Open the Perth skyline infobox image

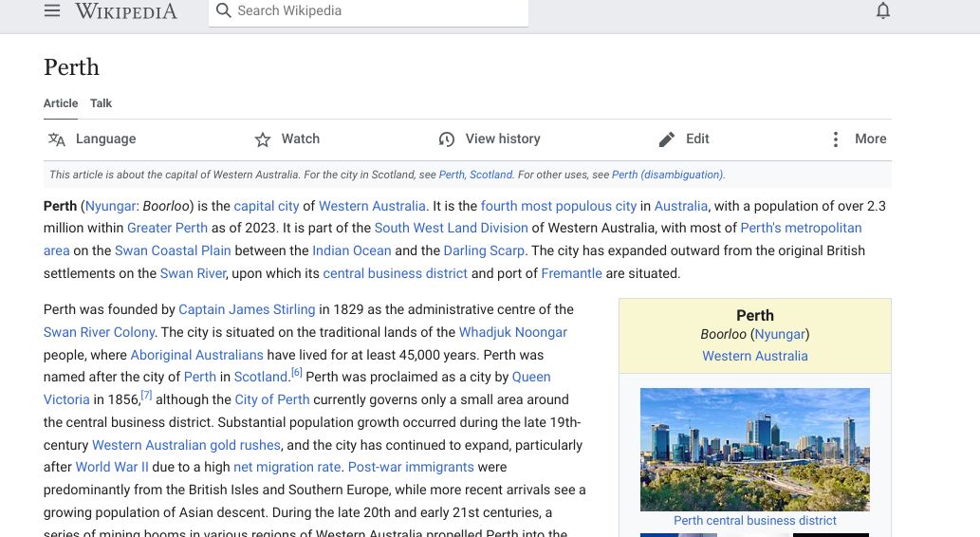tap(755, 450)
